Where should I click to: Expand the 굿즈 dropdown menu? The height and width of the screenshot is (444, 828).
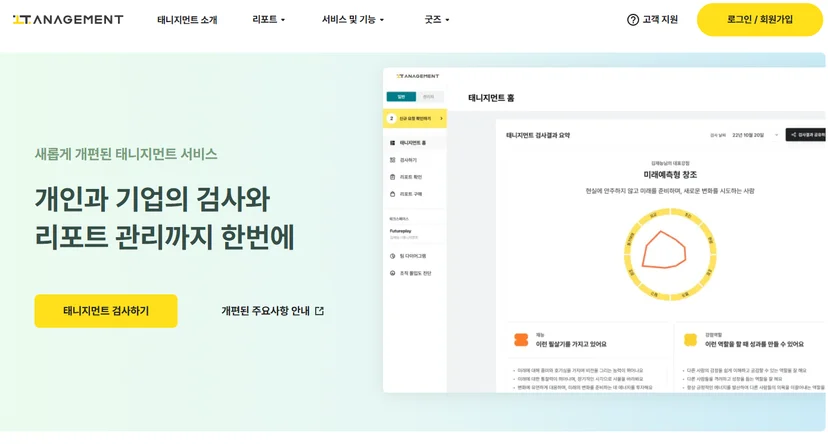tap(437, 20)
